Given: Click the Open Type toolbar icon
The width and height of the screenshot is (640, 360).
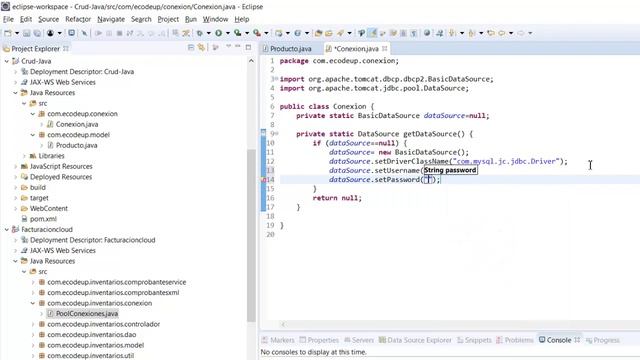Looking at the screenshot, I should click(318, 33).
